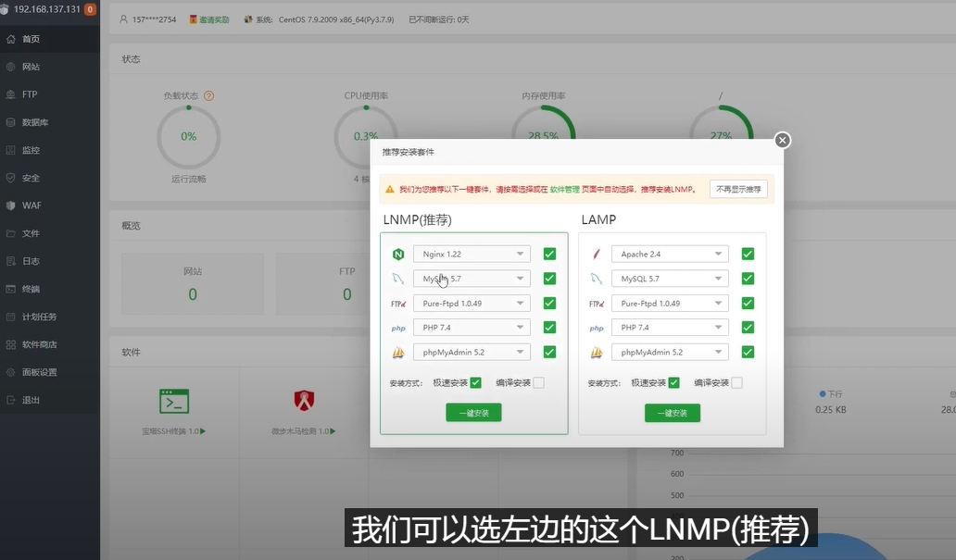
Task: Uncheck the MySQL 5.7 checkbox in LNMP
Action: (x=549, y=279)
